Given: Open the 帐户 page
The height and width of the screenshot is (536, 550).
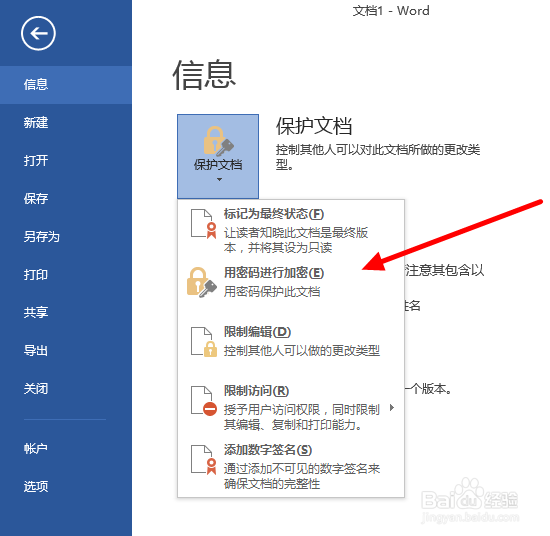Looking at the screenshot, I should [x=66, y=449].
